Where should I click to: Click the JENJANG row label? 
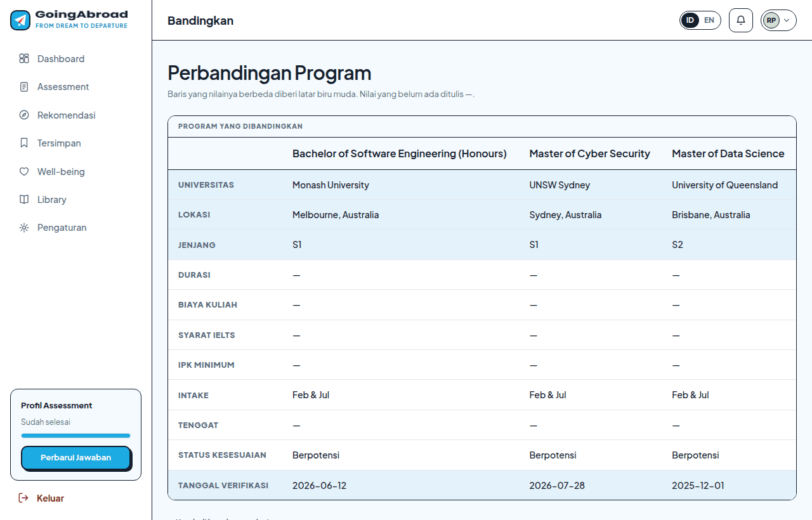[x=197, y=245]
